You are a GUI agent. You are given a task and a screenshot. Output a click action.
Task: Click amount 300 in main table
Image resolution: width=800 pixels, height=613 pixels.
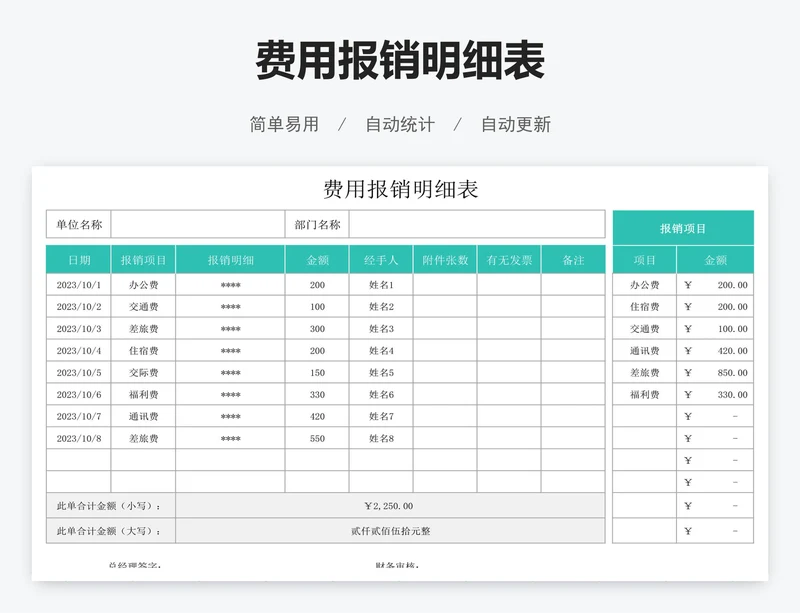pos(317,329)
